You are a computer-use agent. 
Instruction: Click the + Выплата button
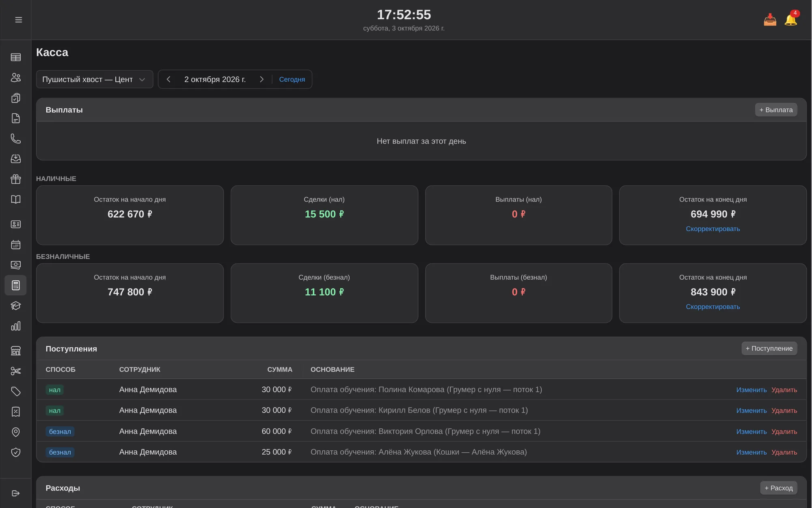[x=776, y=110]
